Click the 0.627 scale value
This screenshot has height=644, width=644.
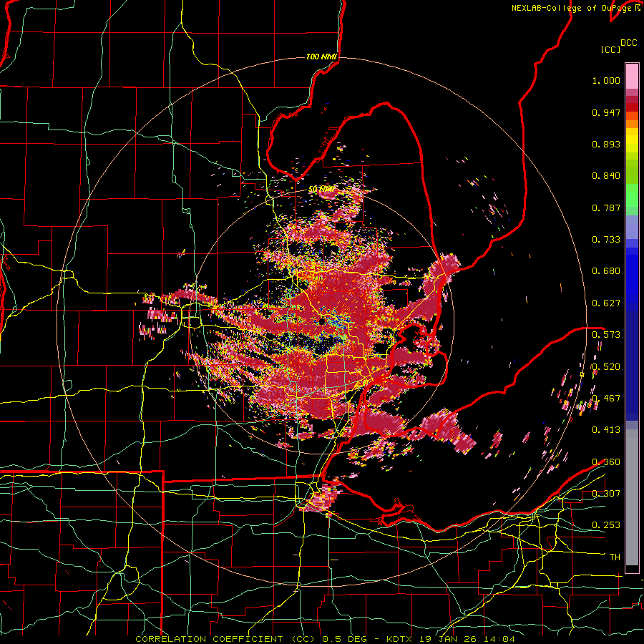pyautogui.click(x=606, y=303)
